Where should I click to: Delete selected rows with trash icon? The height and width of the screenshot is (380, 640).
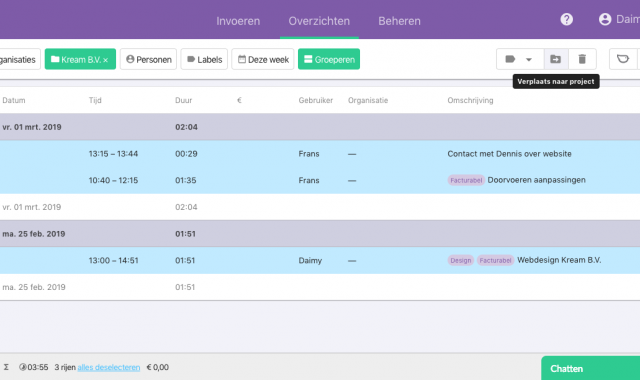(582, 59)
